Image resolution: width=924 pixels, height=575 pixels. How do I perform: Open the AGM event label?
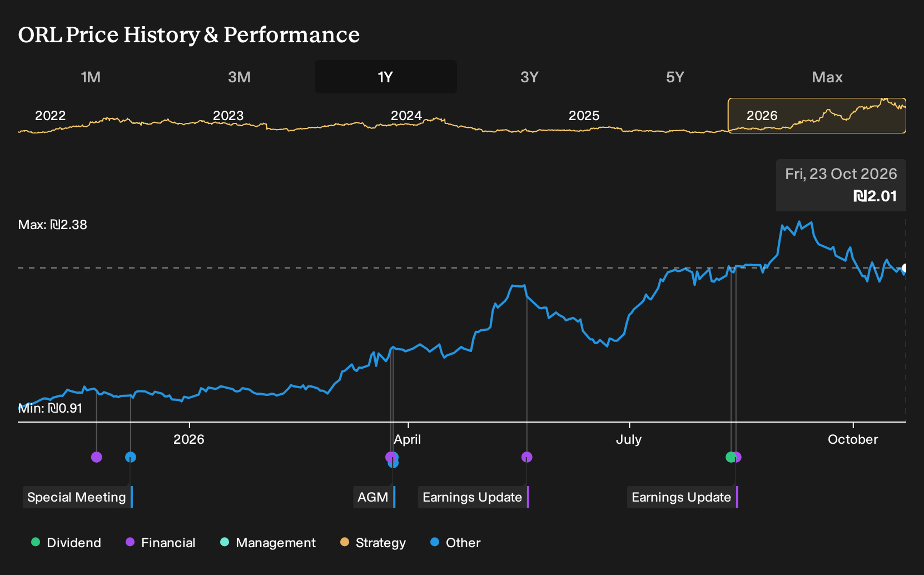(374, 497)
